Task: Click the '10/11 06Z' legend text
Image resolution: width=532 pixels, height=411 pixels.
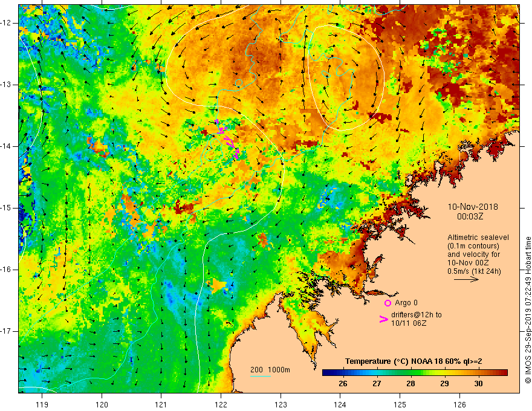Action: click(409, 323)
